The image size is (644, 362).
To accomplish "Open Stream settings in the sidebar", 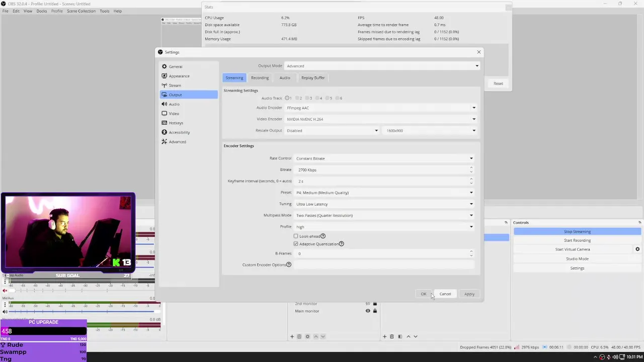I will [x=189, y=85].
